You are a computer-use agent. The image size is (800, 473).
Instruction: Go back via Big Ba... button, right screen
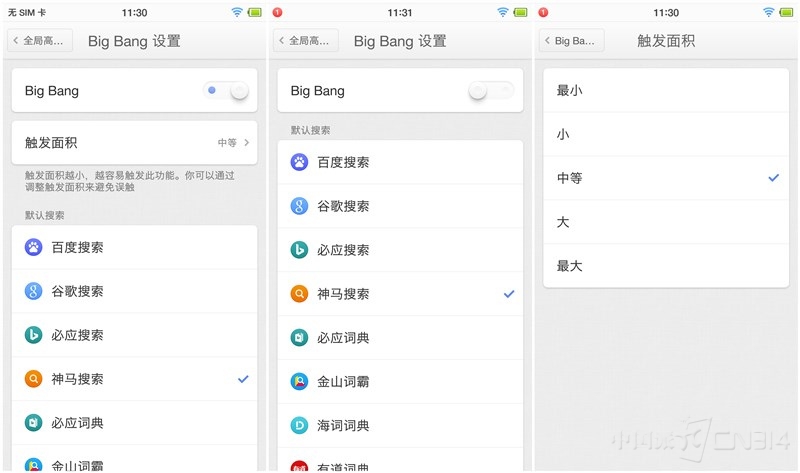pyautogui.click(x=571, y=41)
